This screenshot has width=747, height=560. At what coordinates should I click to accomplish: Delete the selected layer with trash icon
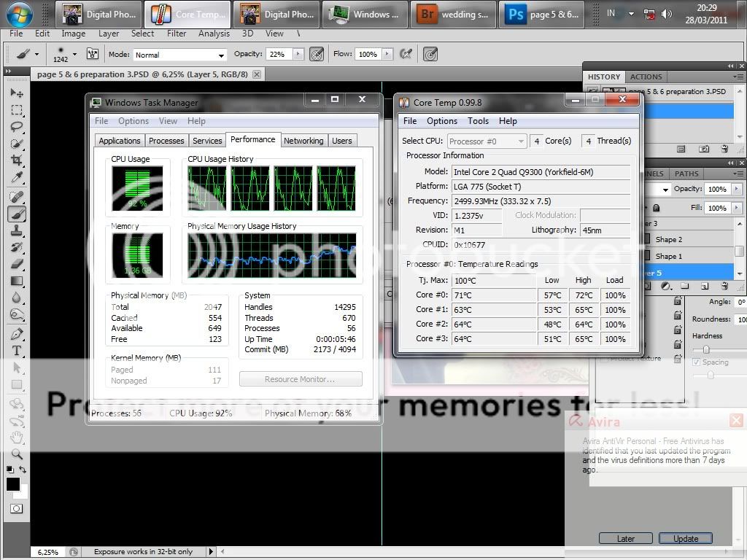tap(724, 286)
